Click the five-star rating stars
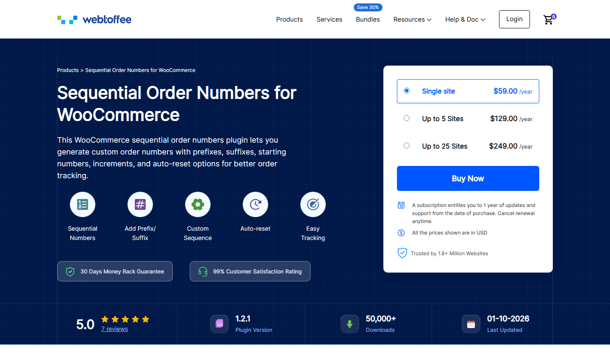This screenshot has height=364, width=610. pos(125,319)
